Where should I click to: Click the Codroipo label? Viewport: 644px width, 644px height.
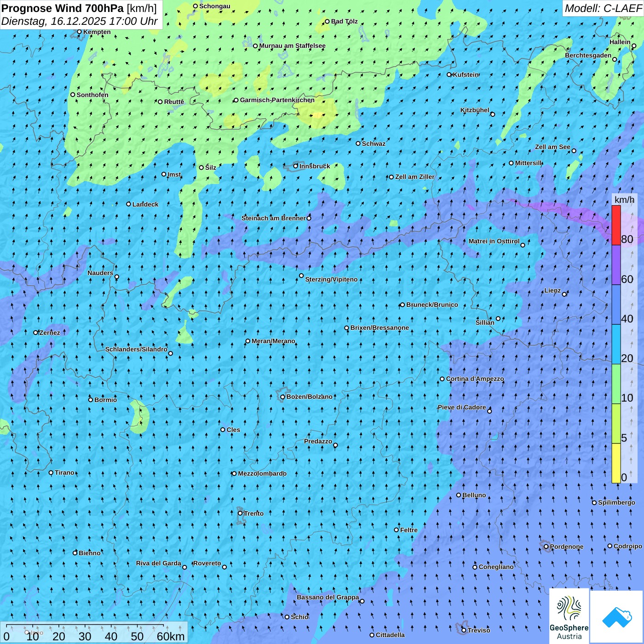coord(628,546)
